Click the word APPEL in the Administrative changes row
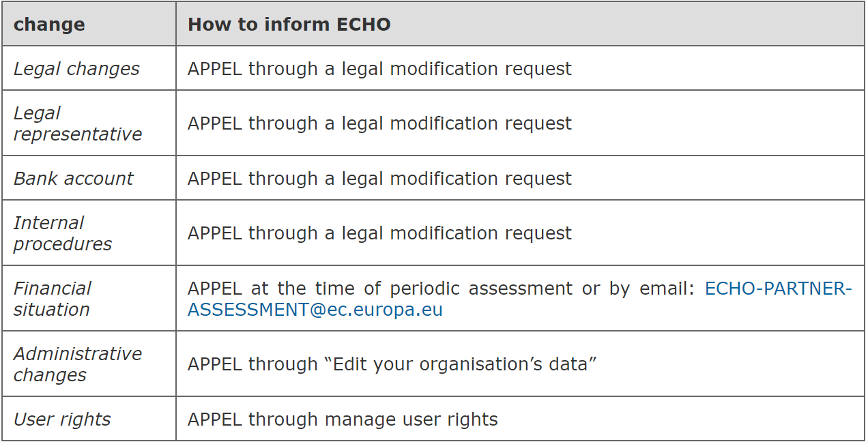This screenshot has width=868, height=442. tap(214, 364)
